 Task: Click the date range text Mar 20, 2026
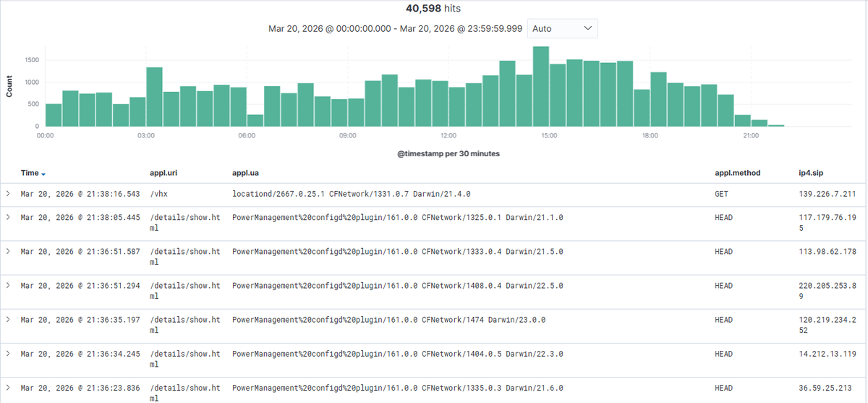[395, 29]
